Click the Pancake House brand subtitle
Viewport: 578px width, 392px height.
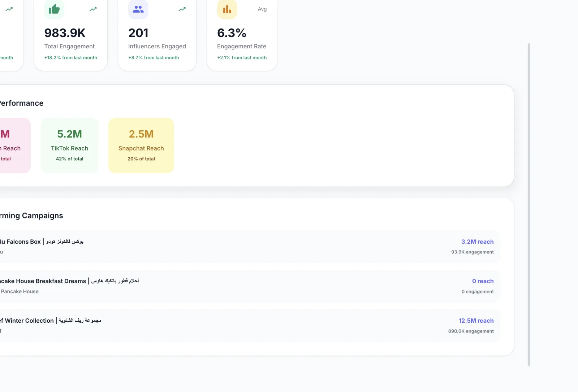pyautogui.click(x=20, y=292)
